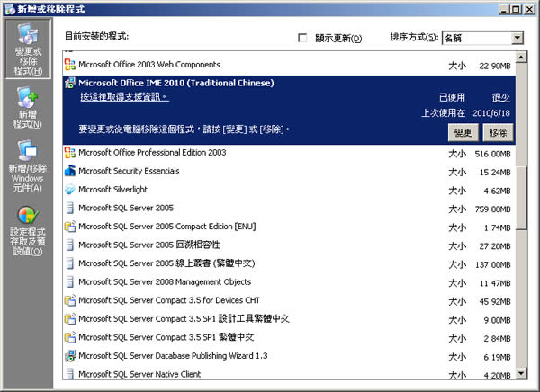Click the 759.00MB size value
This screenshot has height=392, width=540.
(x=492, y=209)
